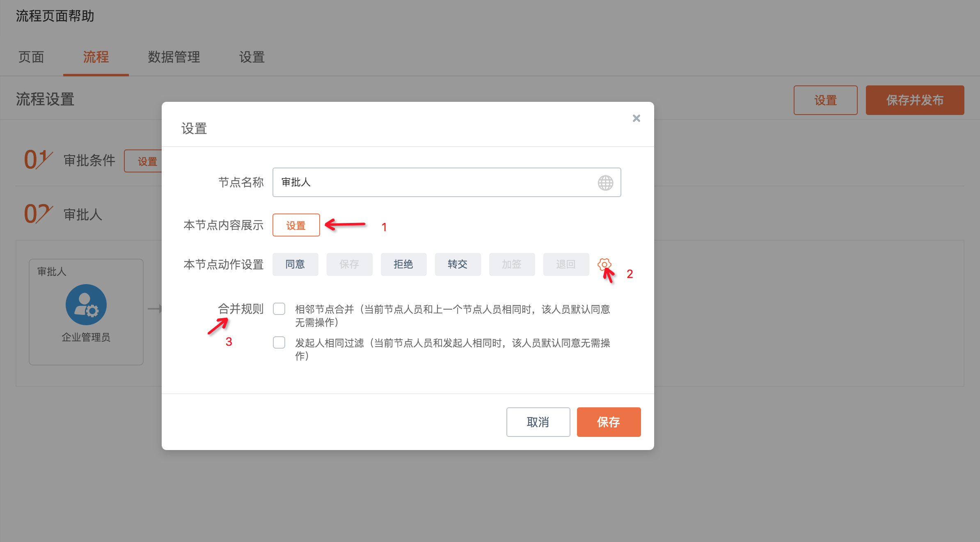Click 设置 for node content display

click(296, 225)
